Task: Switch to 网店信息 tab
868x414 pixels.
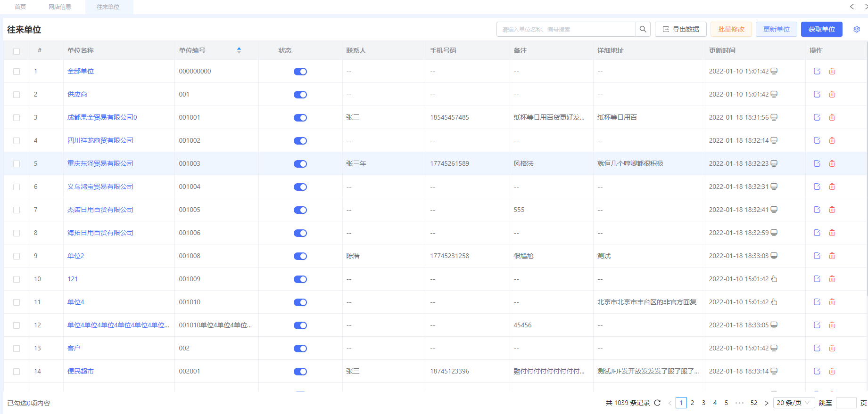Action: [60, 7]
